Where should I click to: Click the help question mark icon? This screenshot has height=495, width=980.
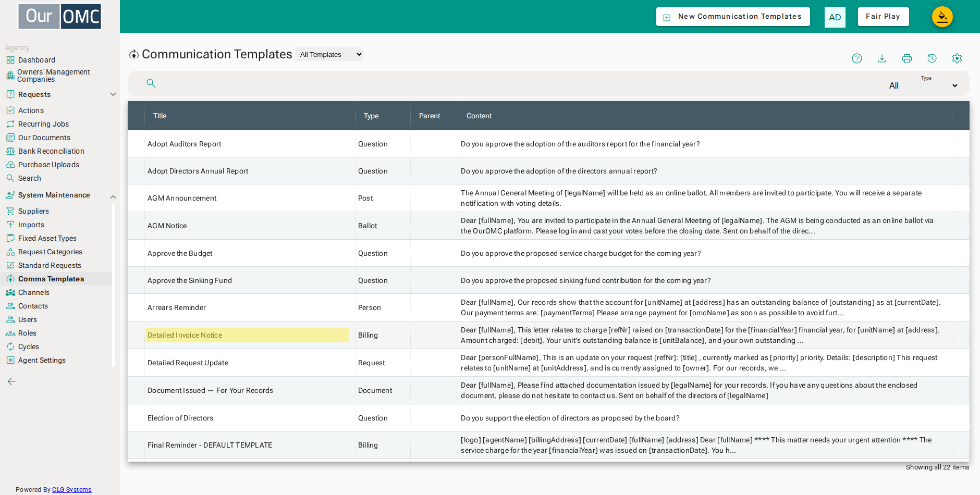pos(857,58)
